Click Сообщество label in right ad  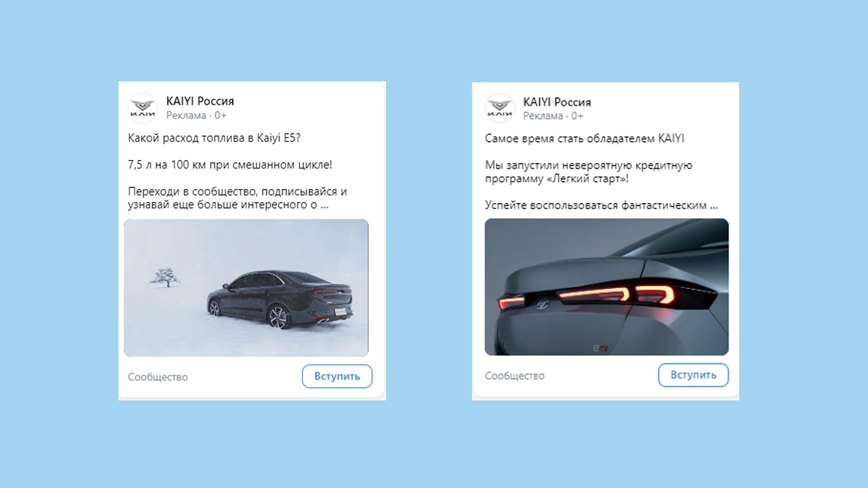pos(515,376)
